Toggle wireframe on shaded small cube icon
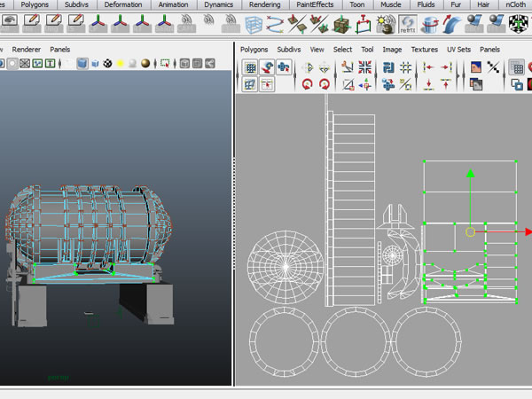Screen dimensions: 532x399 tap(96, 64)
